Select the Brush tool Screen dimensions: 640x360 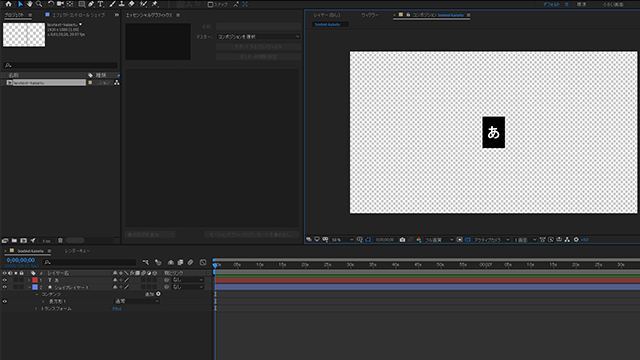[112, 4]
